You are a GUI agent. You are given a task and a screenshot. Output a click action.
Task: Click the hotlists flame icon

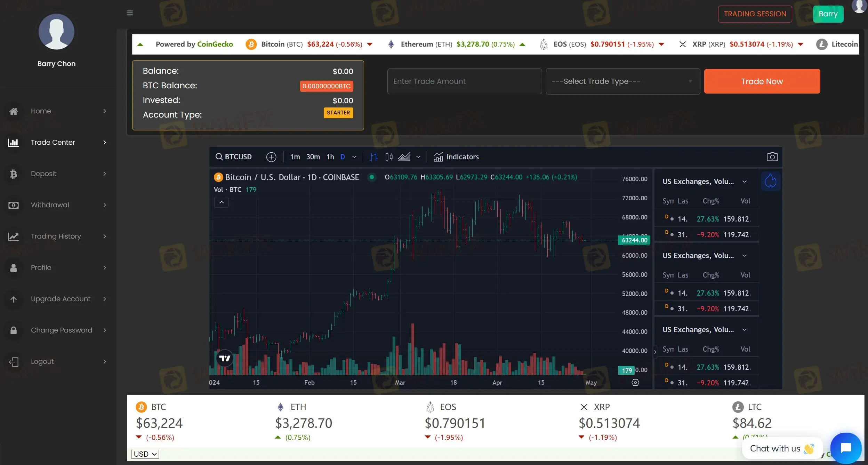(770, 181)
